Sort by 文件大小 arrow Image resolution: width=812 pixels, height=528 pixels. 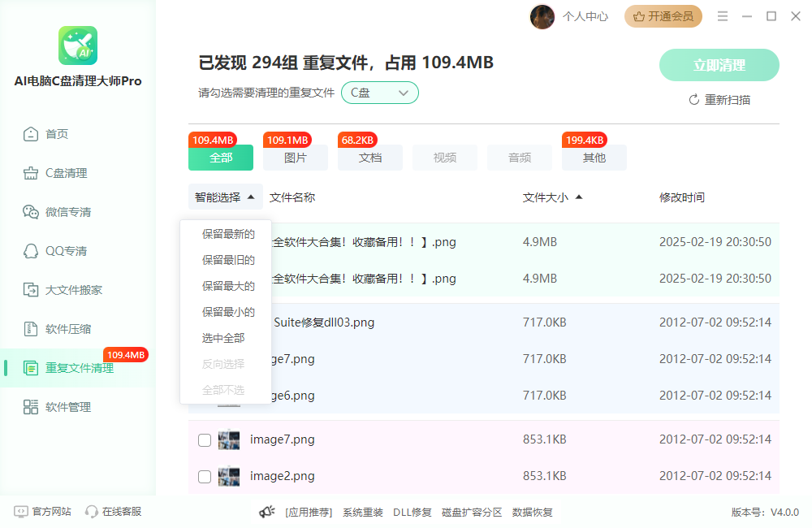(x=579, y=197)
